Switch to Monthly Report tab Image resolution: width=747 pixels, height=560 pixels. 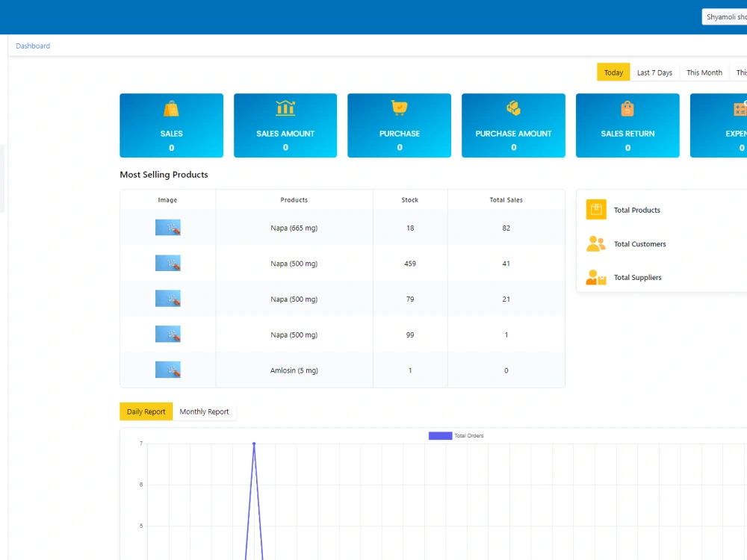click(x=204, y=411)
